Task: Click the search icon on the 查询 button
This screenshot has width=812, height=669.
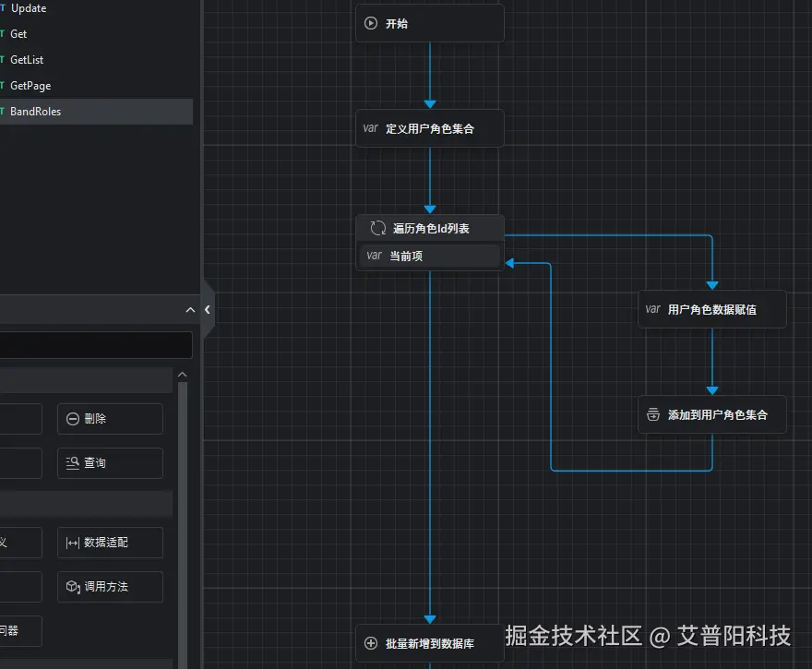Action: [x=73, y=462]
